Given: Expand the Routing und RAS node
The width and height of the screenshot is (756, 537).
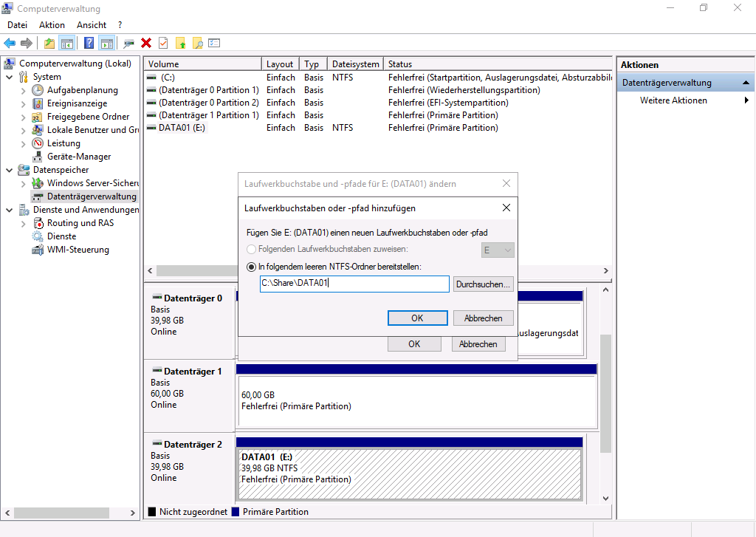Looking at the screenshot, I should click(24, 223).
